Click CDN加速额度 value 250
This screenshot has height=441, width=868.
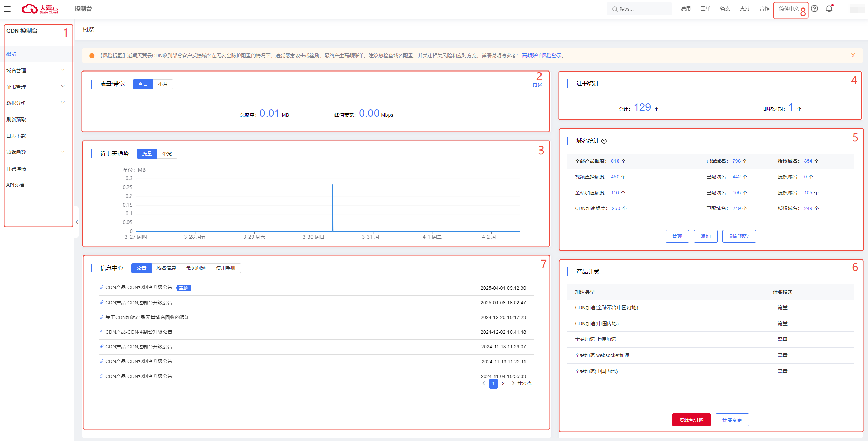coord(616,208)
